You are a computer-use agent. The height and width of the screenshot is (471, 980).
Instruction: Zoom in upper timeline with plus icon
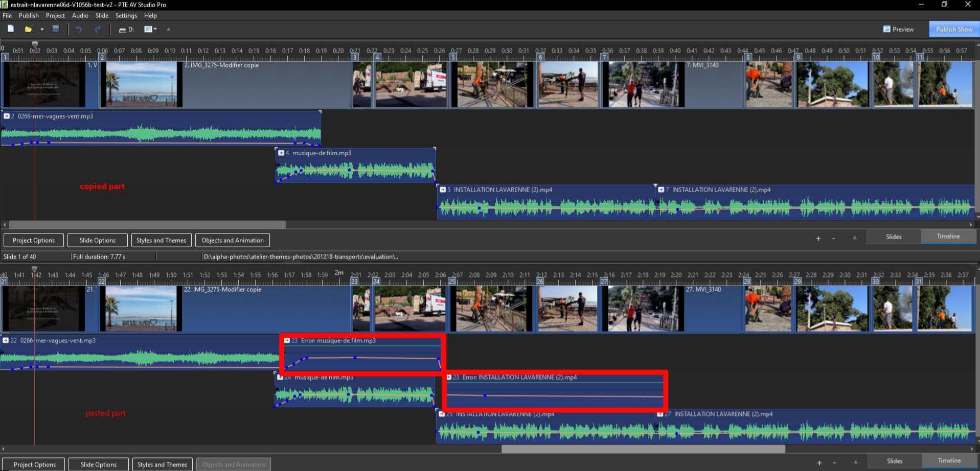coord(818,239)
